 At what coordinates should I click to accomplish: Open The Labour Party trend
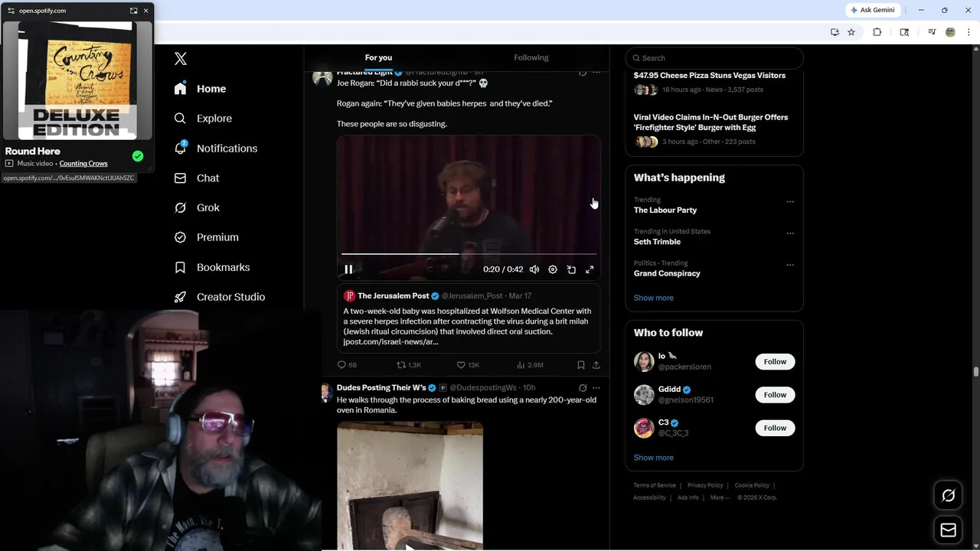coord(665,210)
